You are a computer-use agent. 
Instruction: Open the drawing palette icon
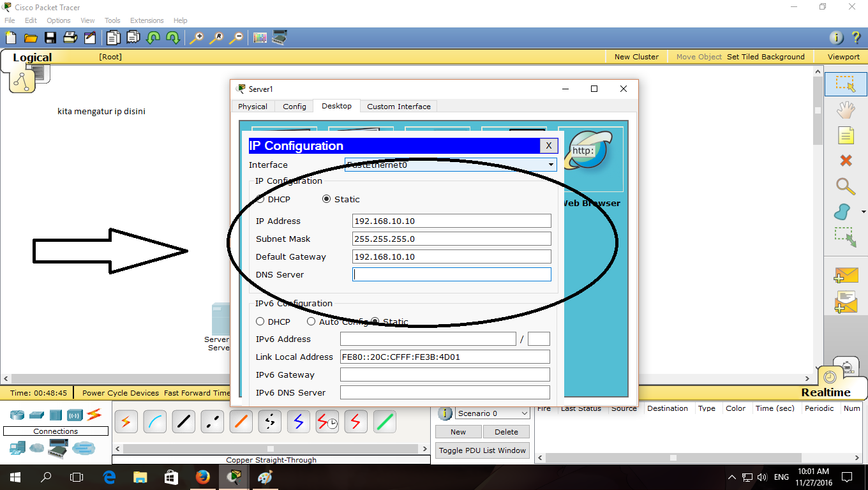point(260,38)
